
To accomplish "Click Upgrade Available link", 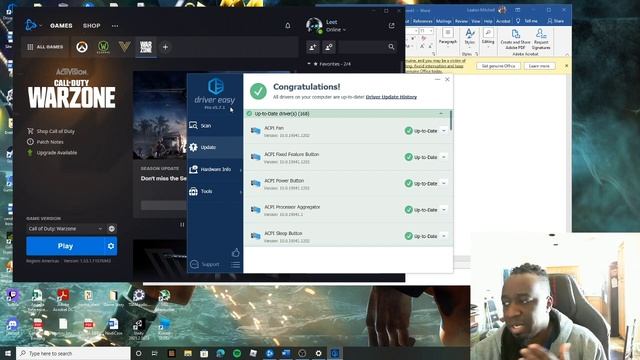I will click(x=52, y=153).
